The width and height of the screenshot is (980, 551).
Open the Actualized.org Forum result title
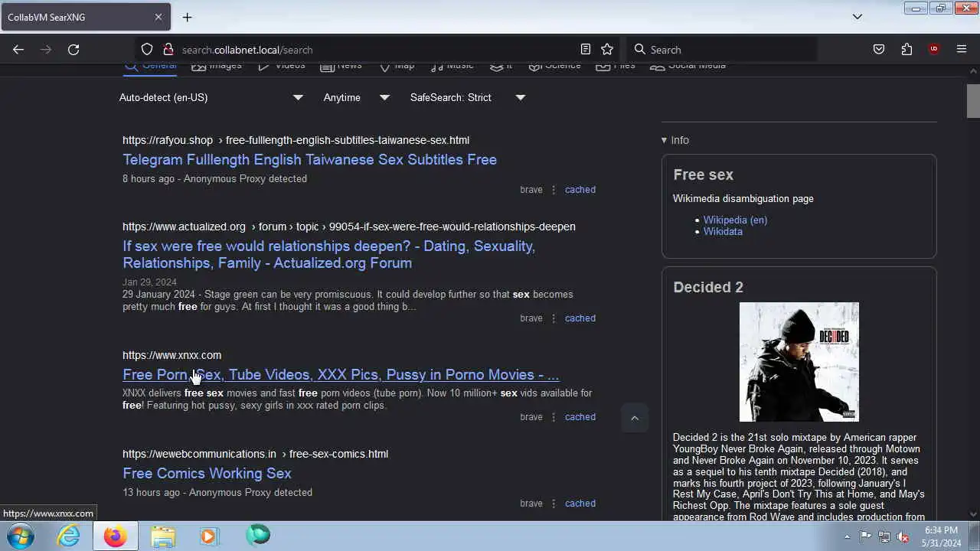point(328,254)
